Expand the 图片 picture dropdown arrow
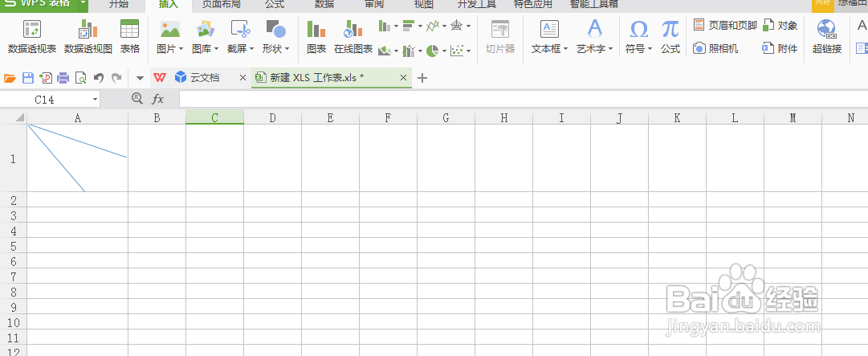The image size is (868, 356). pos(181,49)
